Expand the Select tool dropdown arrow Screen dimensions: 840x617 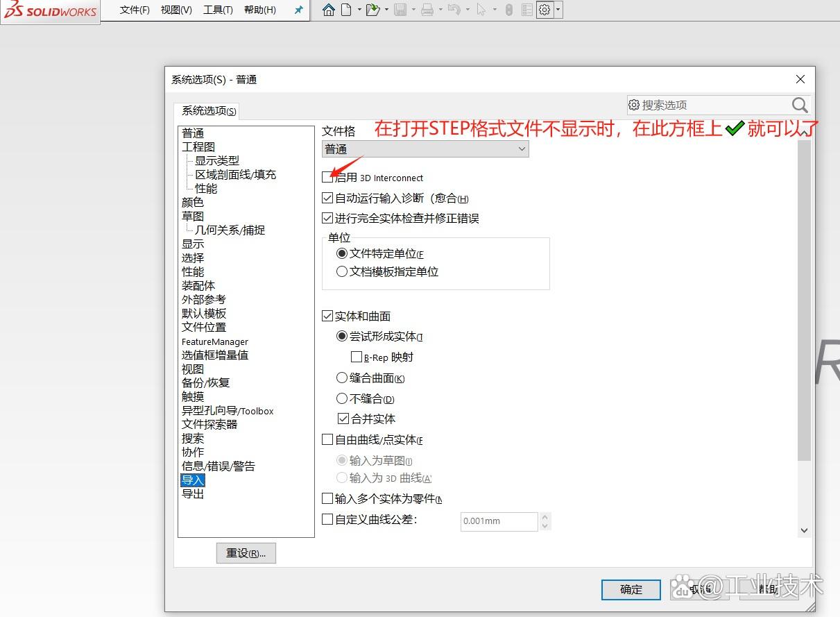495,10
